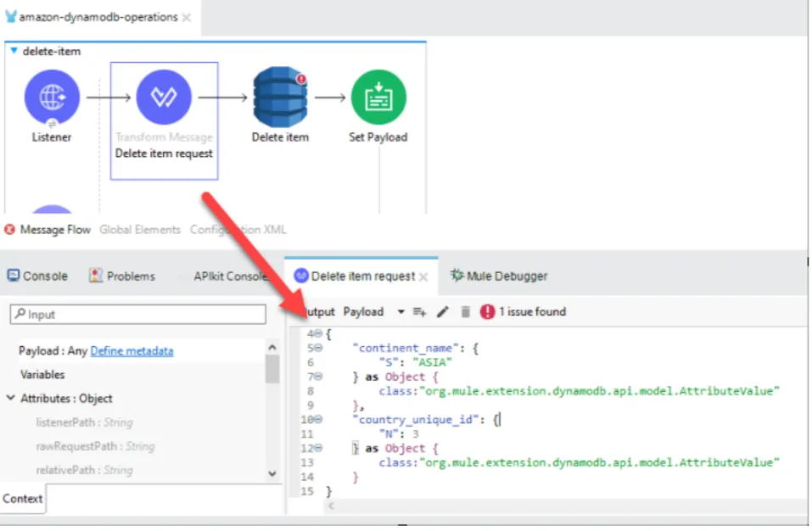Viewport: 812px width, 531px height.
Task: Click the Mule file icon on editor tab
Action: tap(11, 17)
